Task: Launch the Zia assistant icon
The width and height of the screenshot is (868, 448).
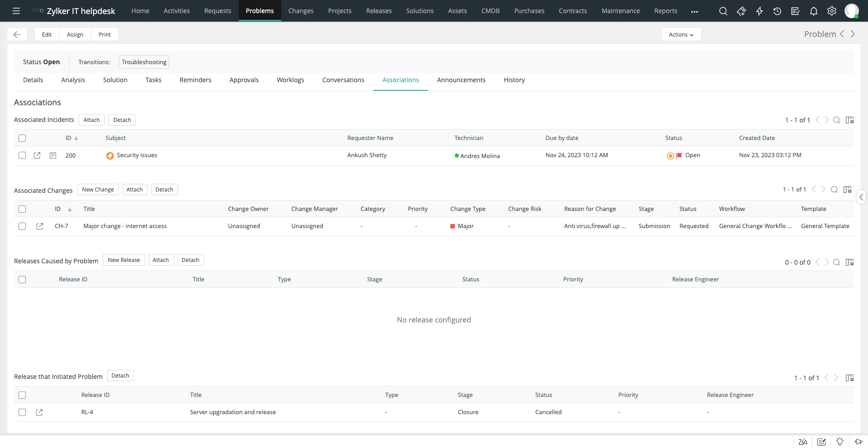Action: coord(803,442)
